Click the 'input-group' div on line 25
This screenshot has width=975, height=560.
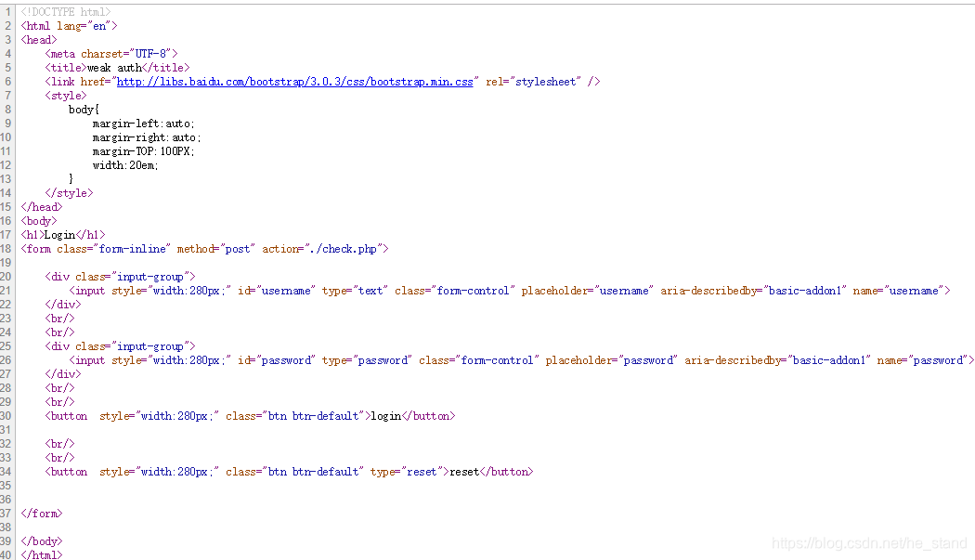pyautogui.click(x=120, y=346)
